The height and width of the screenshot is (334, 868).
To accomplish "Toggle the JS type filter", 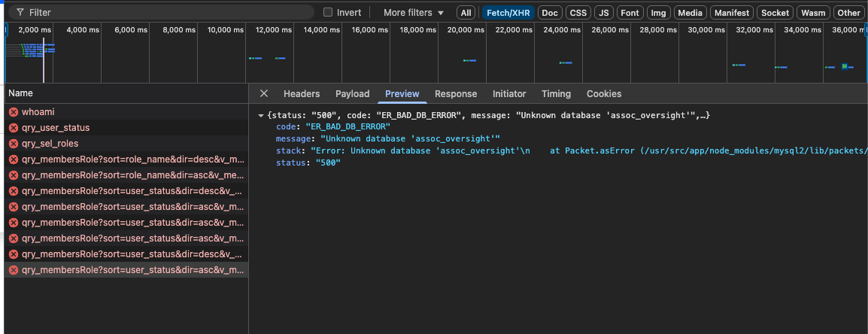I will [x=604, y=13].
